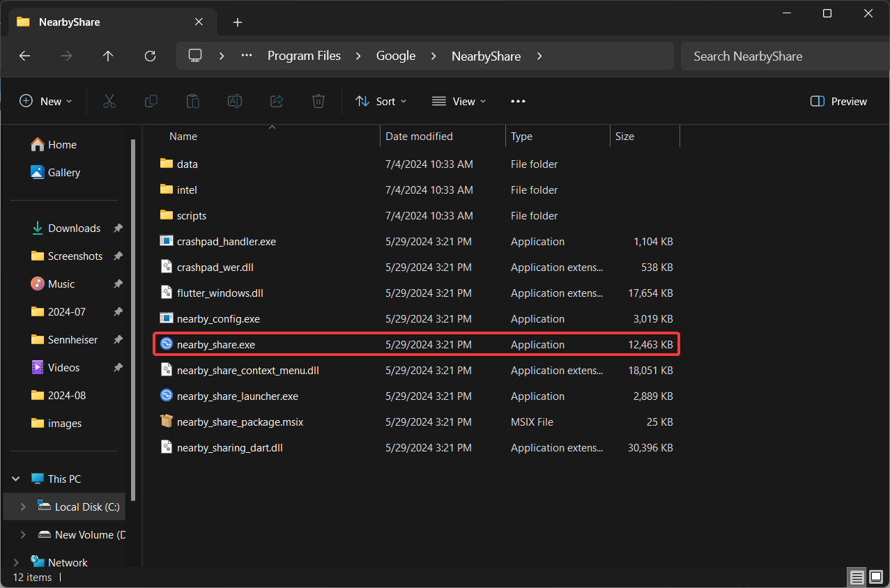Viewport: 890px width, 588px height.
Task: Select the 2024-08 folder in sidebar
Action: point(59,396)
